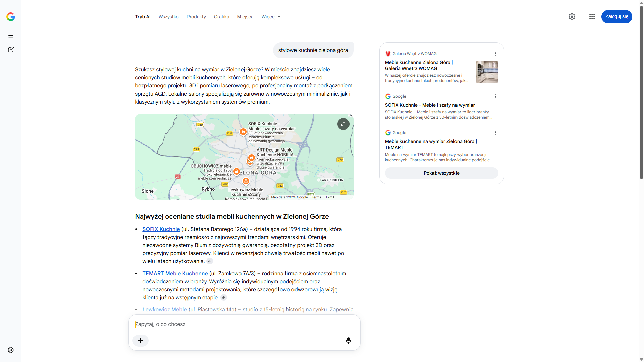The image size is (644, 362).
Task: Switch to the Wszystko tab
Action: (169, 17)
